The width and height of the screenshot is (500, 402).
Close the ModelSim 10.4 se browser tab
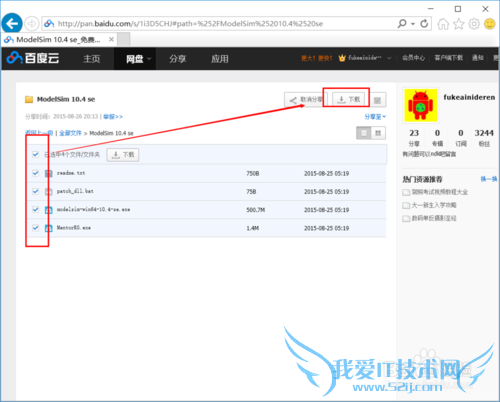coord(111,40)
